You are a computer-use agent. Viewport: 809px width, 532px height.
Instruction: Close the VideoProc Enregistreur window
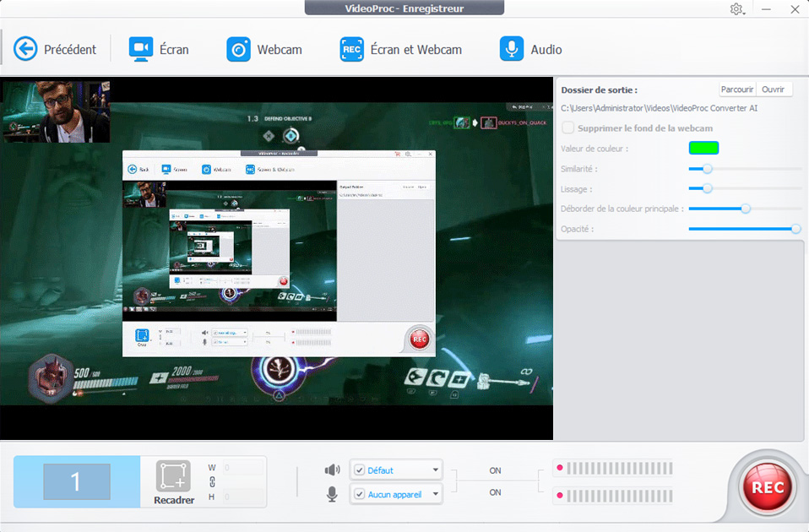795,9
